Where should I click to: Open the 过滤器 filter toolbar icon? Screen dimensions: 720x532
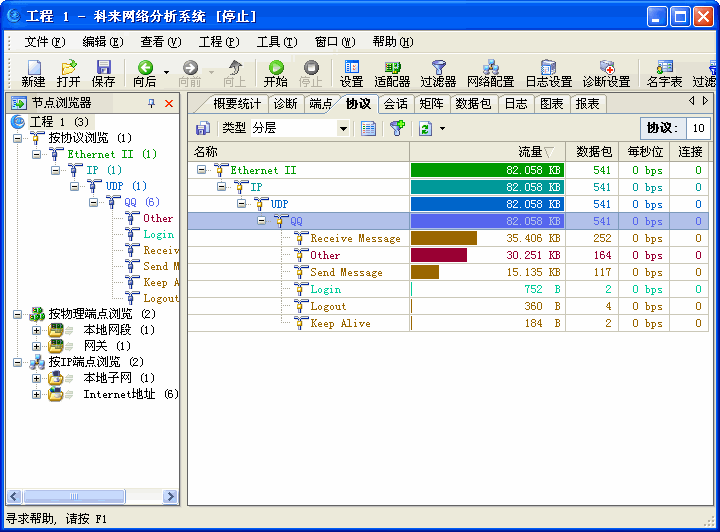(x=439, y=68)
